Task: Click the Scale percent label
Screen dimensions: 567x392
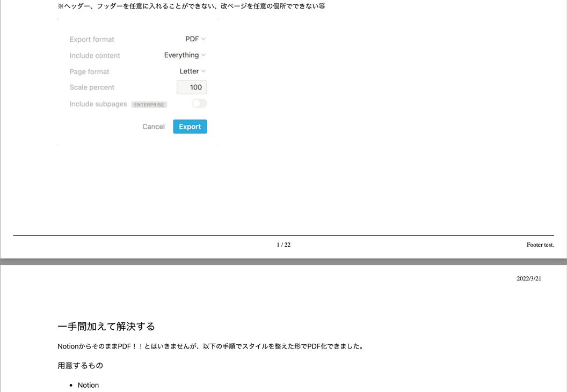Action: tap(92, 87)
